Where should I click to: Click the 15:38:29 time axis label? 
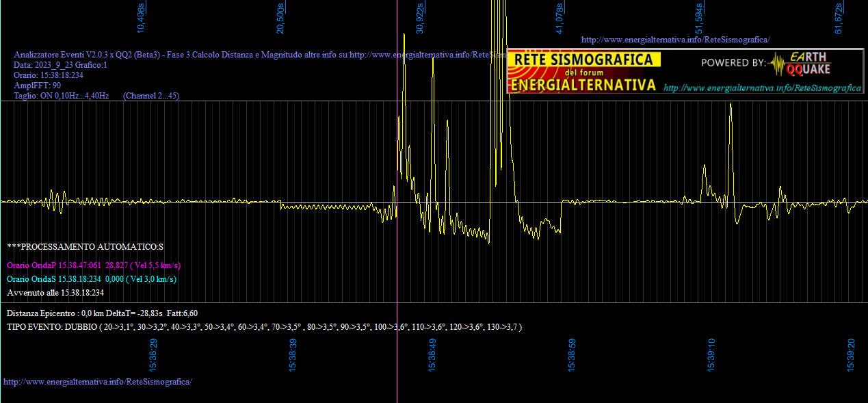154,354
